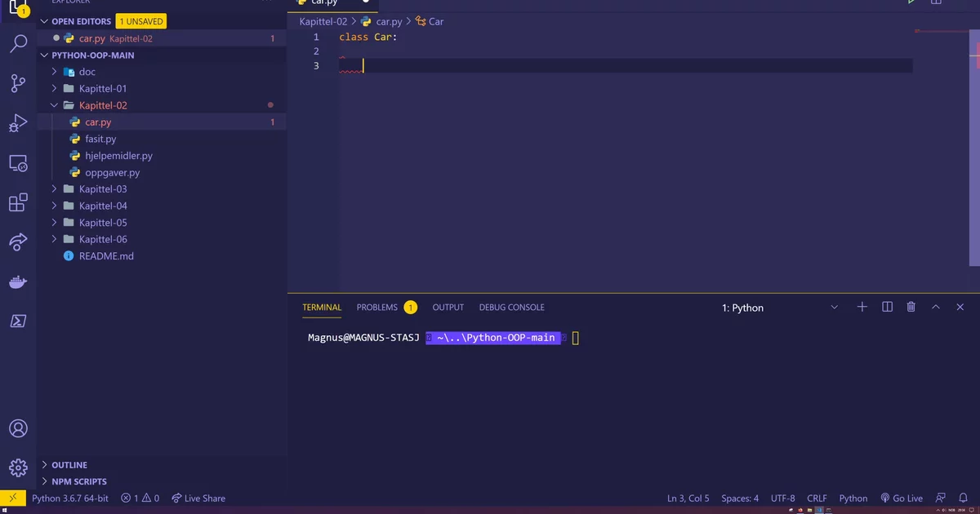Click Python 3.6.7 64-bit interpreter selector
Viewport: 980px width, 514px height.
(x=69, y=498)
